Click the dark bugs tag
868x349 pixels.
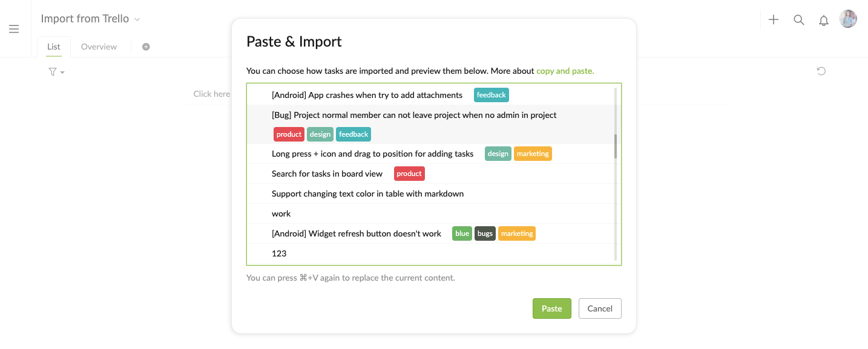coord(485,233)
